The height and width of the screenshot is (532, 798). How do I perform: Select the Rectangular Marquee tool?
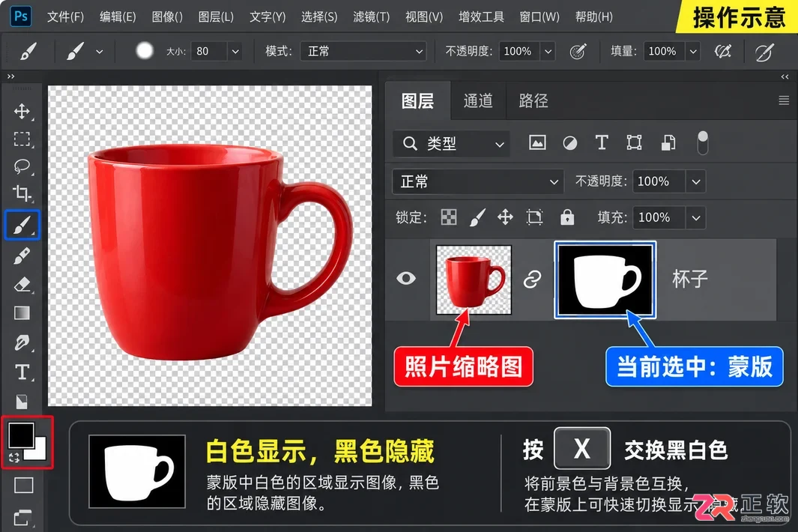click(x=22, y=139)
